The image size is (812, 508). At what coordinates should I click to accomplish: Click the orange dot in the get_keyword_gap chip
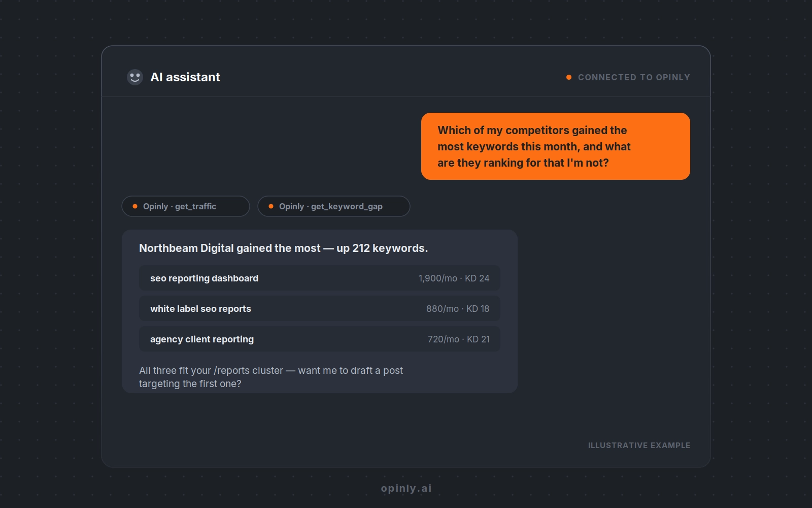[271, 206]
